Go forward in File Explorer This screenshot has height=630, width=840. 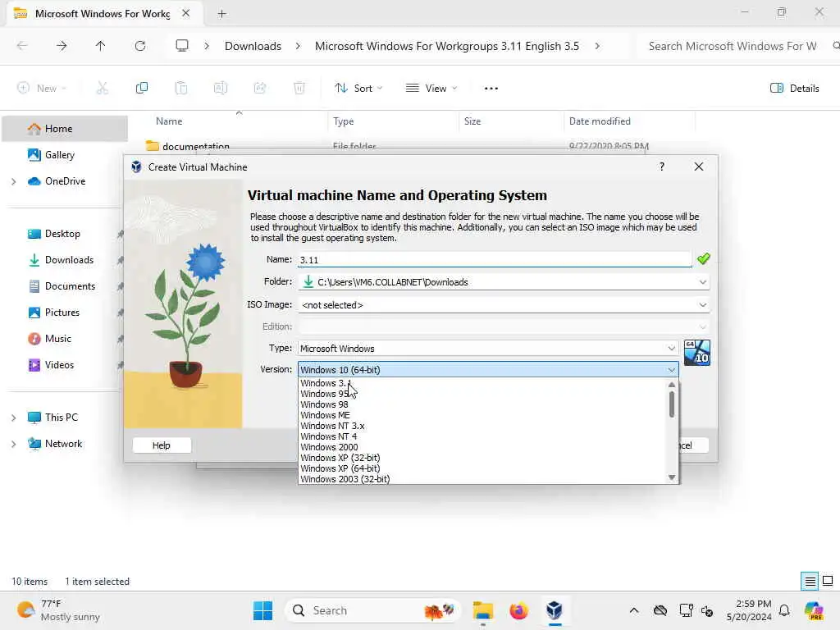pos(62,46)
